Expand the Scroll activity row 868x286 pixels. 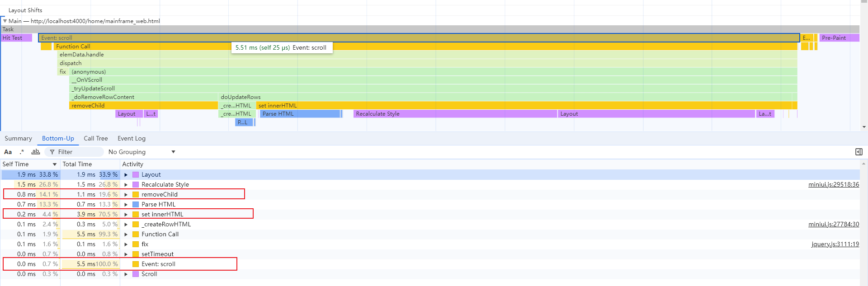point(126,274)
